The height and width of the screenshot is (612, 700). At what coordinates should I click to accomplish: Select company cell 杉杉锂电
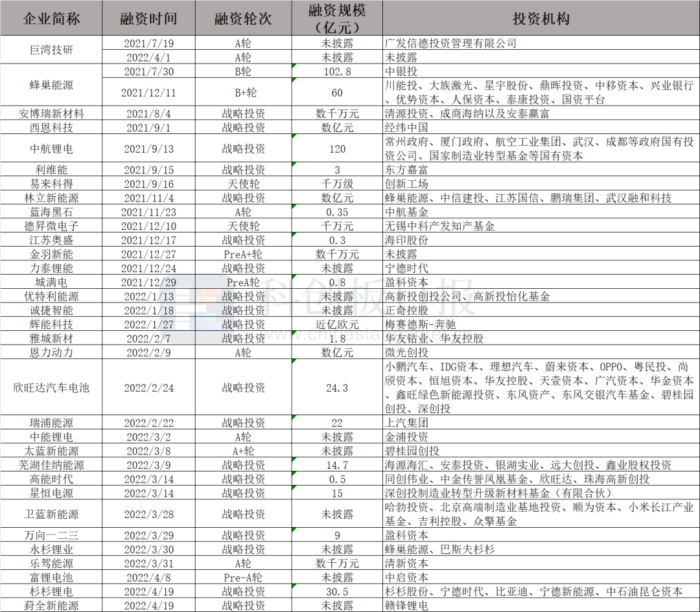coord(51,591)
